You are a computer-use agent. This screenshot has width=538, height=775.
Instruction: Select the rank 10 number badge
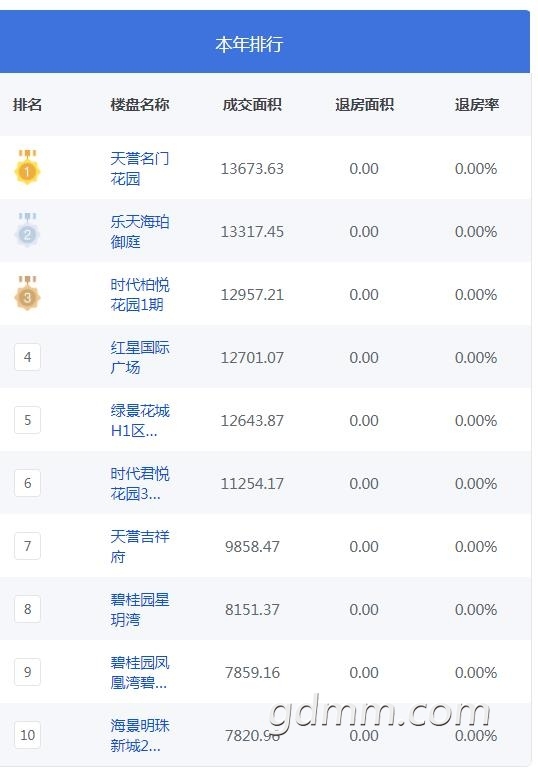click(27, 735)
